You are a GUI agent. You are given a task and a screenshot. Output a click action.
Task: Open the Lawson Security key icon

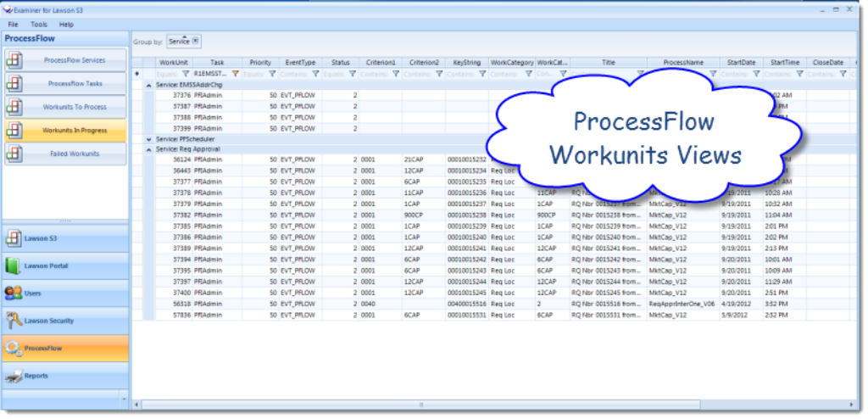(14, 321)
